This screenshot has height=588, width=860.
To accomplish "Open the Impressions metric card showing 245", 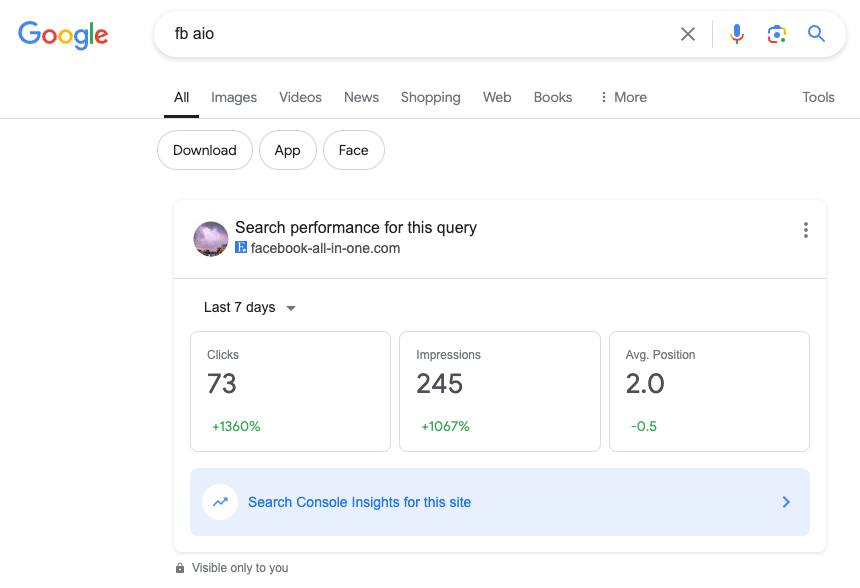I will (x=500, y=391).
